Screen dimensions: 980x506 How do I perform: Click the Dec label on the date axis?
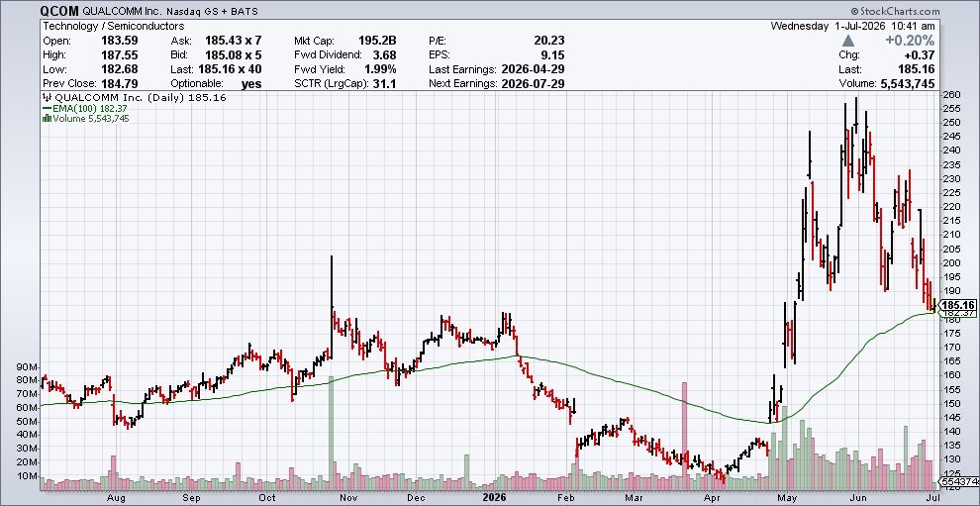coord(416,498)
